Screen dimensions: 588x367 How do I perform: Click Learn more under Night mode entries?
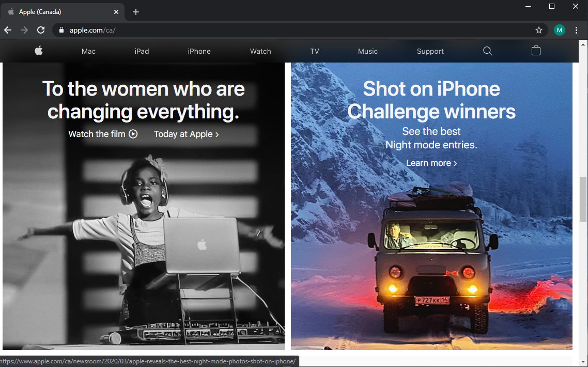click(431, 163)
